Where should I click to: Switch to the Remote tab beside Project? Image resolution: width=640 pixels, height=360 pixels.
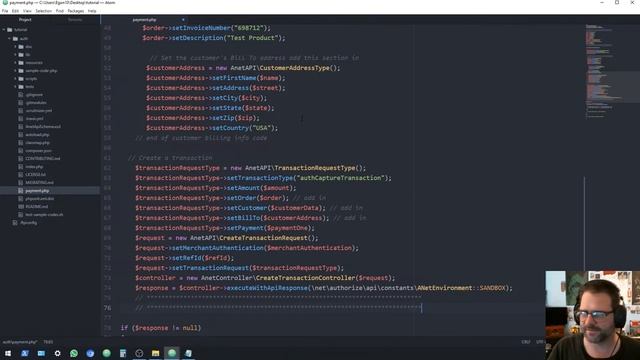[x=75, y=20]
